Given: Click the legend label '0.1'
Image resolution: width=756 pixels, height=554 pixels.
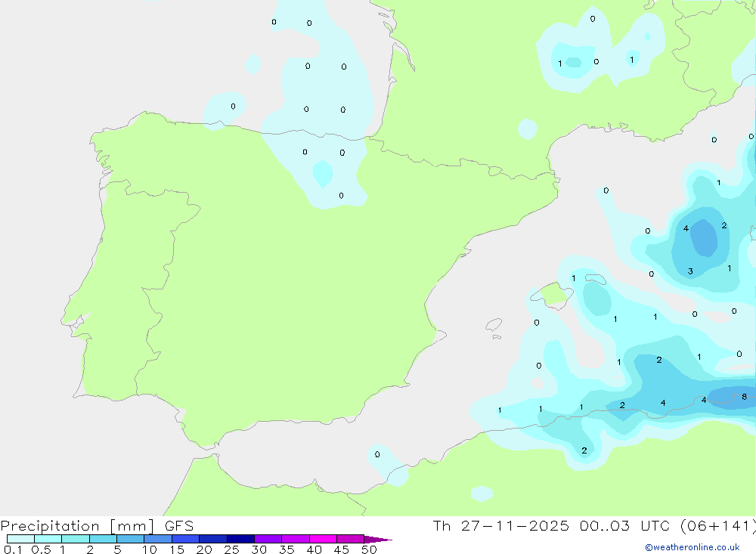Looking at the screenshot, I should coord(13,549).
